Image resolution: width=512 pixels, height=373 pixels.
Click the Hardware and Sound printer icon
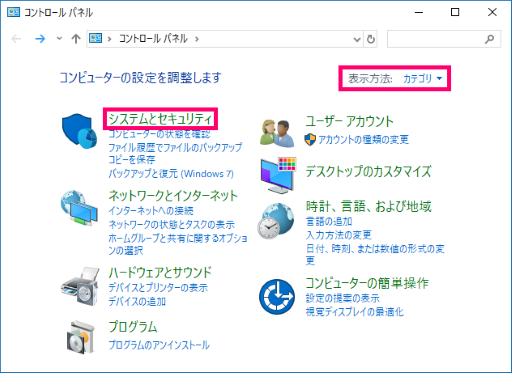80,286
